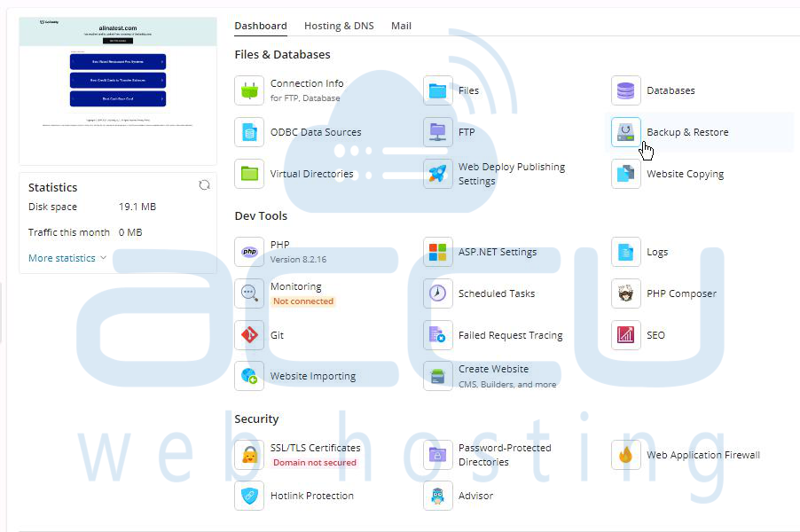Click the ODBC Data Sources link text
Screen dimensions: 800x532
[x=316, y=132]
